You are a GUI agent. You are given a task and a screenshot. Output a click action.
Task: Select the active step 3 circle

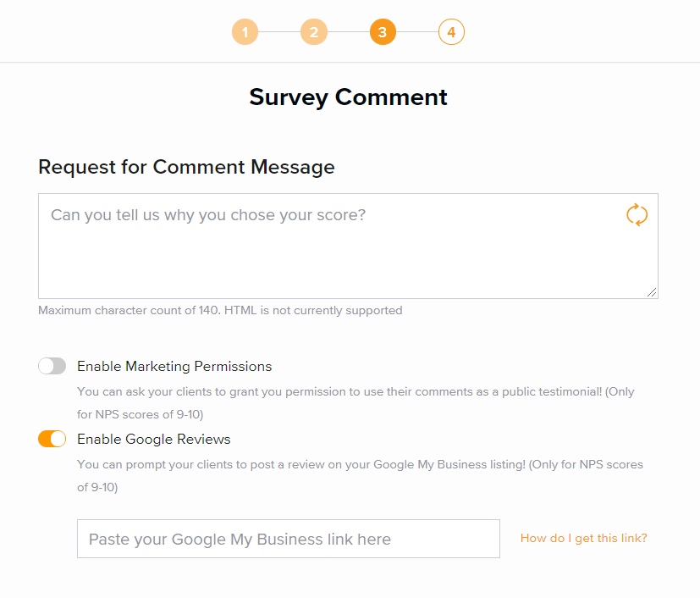(383, 33)
